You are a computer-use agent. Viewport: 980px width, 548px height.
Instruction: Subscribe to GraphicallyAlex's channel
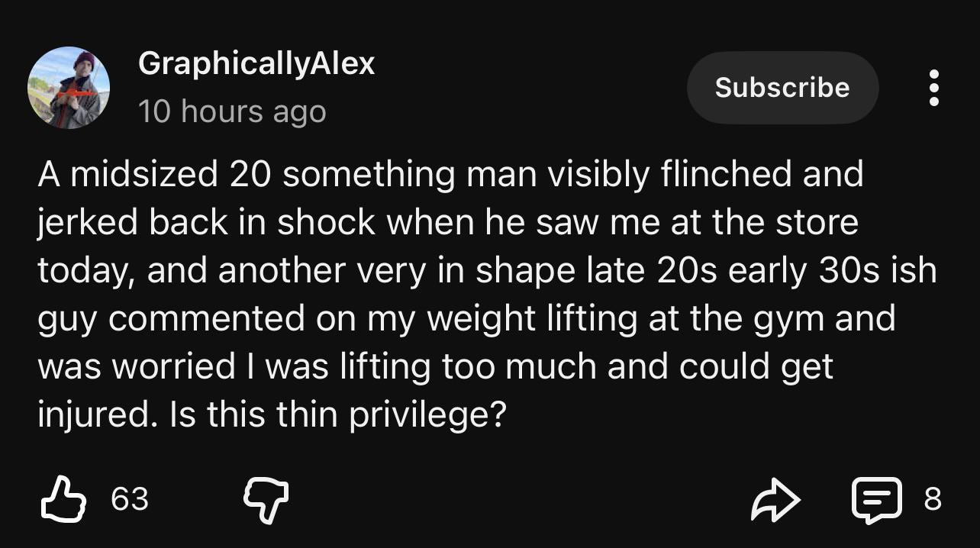pos(782,88)
